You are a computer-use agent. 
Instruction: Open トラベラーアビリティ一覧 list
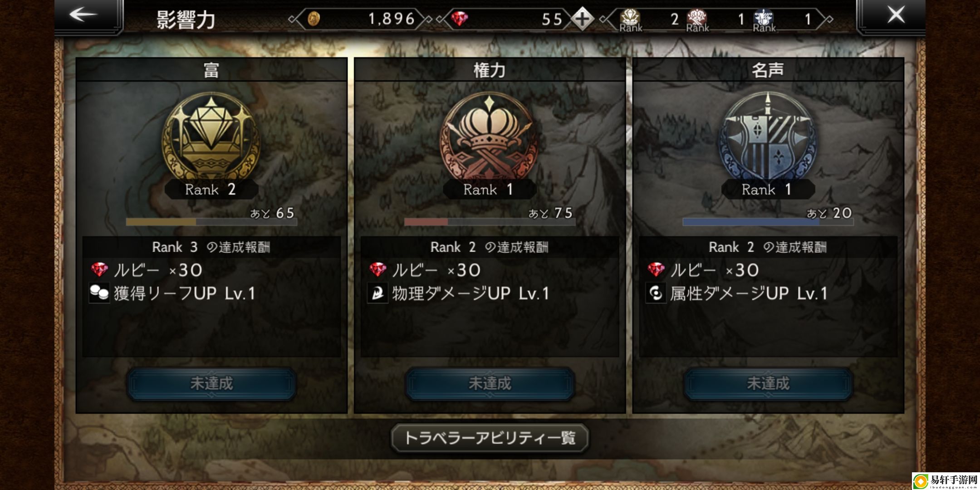490,438
